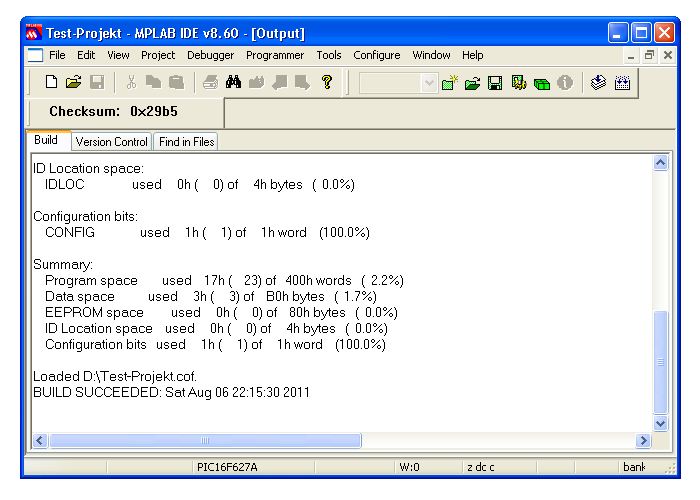Click the Paste clipboard icon
Image resolution: width=700 pixels, height=500 pixels.
tap(176, 82)
